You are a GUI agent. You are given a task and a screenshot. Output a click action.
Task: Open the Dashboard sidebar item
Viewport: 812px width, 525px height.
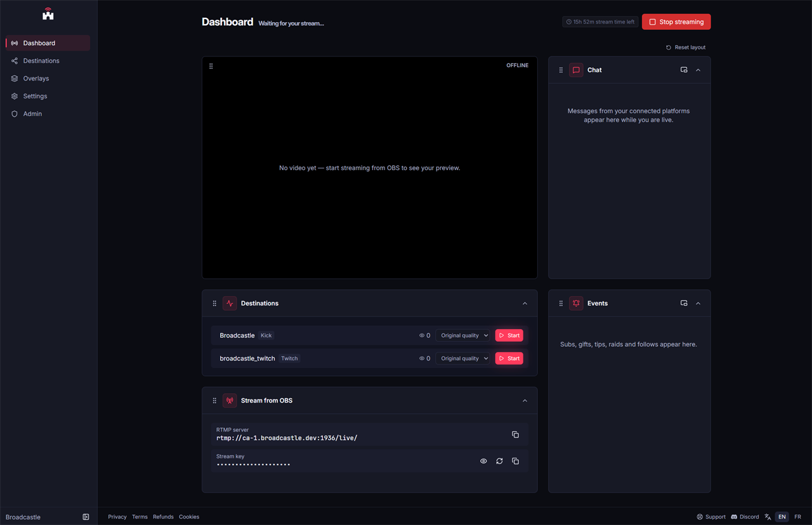(48, 43)
